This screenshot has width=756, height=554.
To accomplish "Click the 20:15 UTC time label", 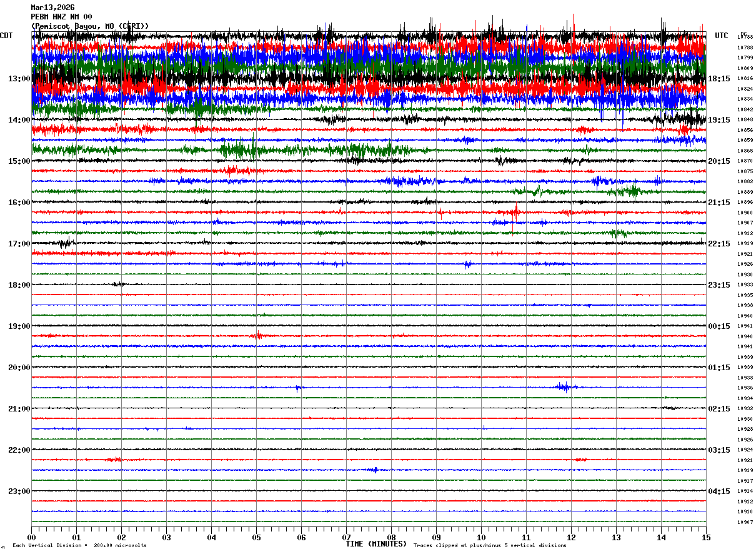I will 719,161.
